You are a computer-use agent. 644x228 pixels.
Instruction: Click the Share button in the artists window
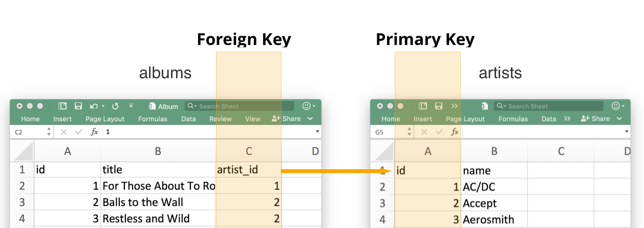[x=595, y=119]
